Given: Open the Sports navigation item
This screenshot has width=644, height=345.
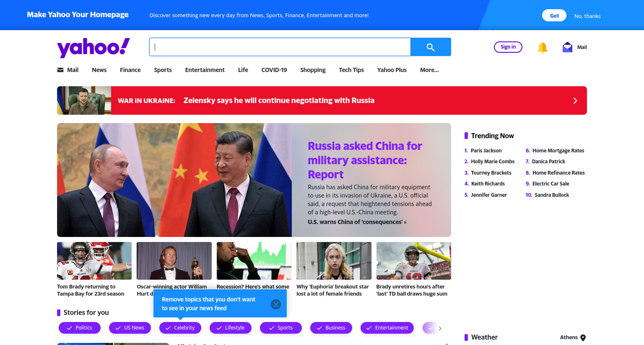Looking at the screenshot, I should (x=163, y=70).
